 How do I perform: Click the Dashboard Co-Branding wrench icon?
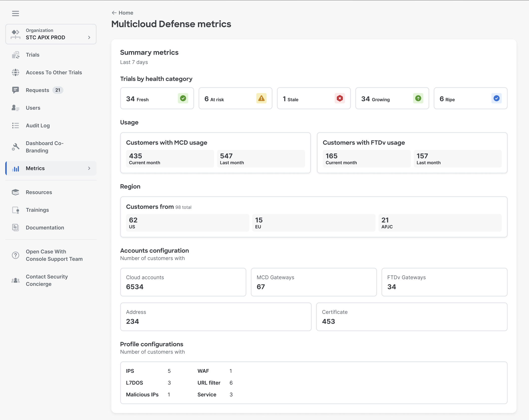(x=16, y=147)
